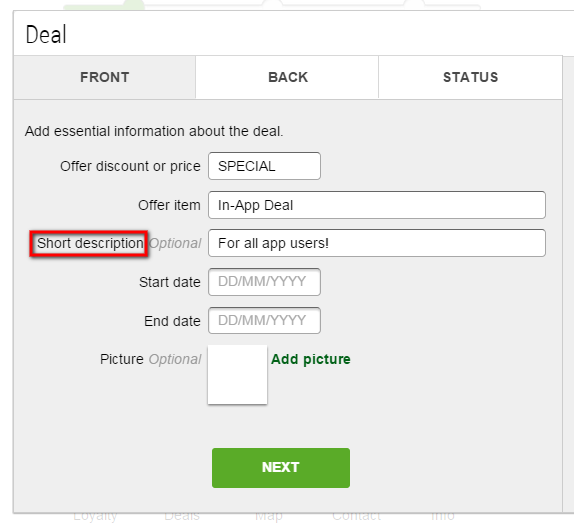
Task: Select the STATUS tab
Action: (x=470, y=77)
